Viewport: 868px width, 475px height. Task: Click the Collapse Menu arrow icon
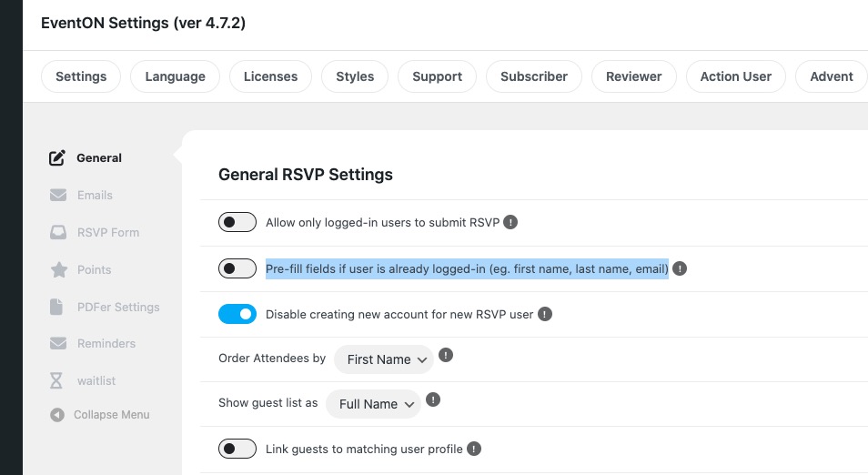[57, 415]
